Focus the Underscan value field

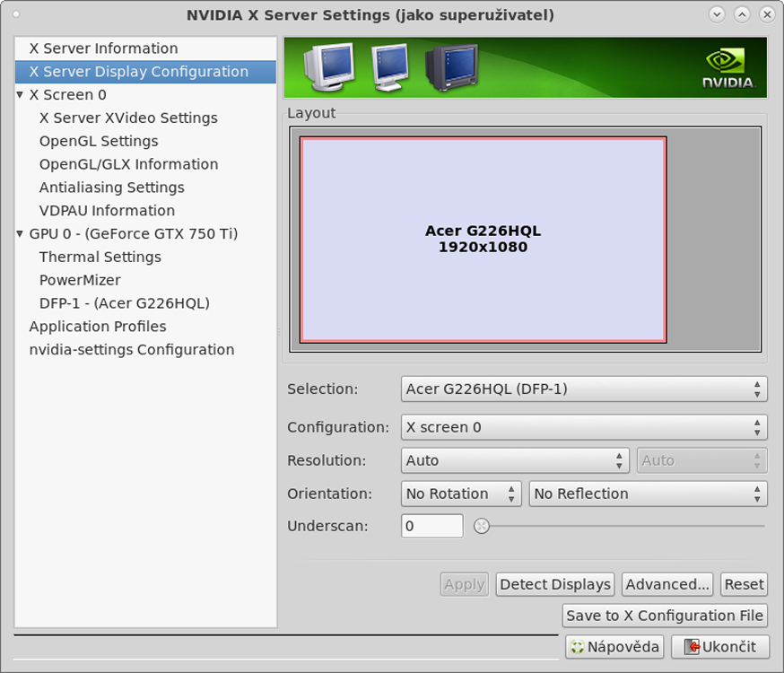pos(432,526)
